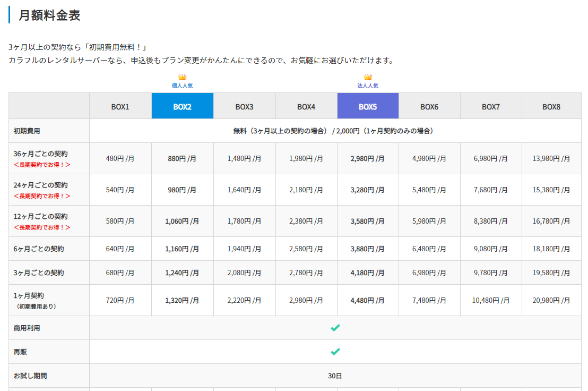Click the 個人人気 label
Screen dimensions: 588x391
pos(182,86)
